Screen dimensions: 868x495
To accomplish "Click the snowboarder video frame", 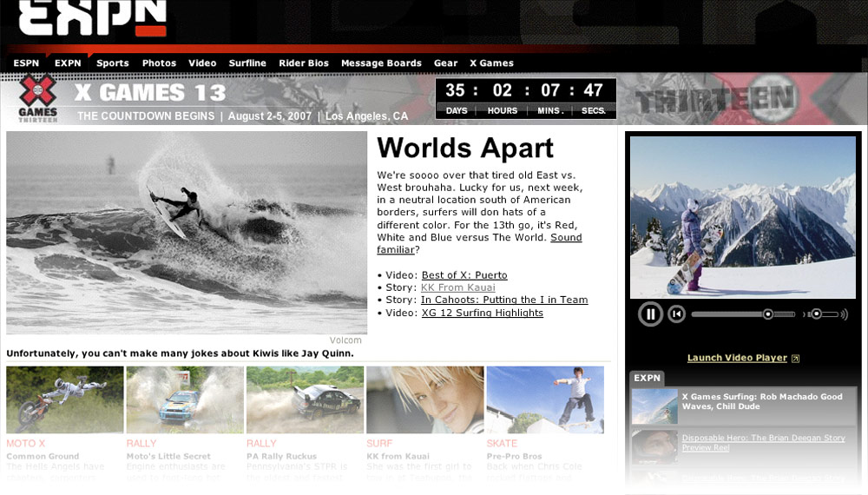I will coord(742,218).
